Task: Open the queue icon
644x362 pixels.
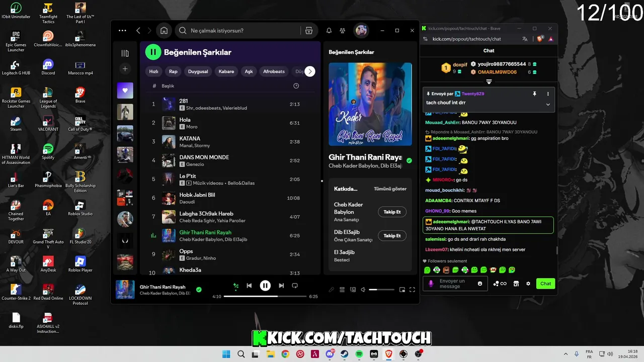Action: point(342,290)
